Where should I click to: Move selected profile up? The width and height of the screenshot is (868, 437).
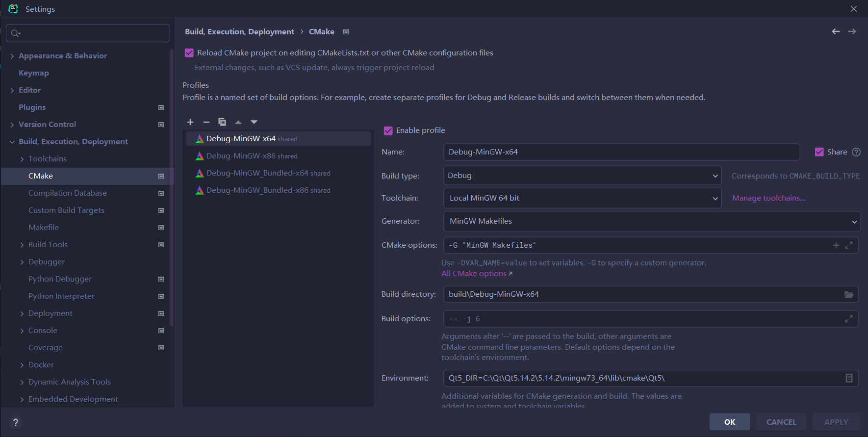(238, 122)
